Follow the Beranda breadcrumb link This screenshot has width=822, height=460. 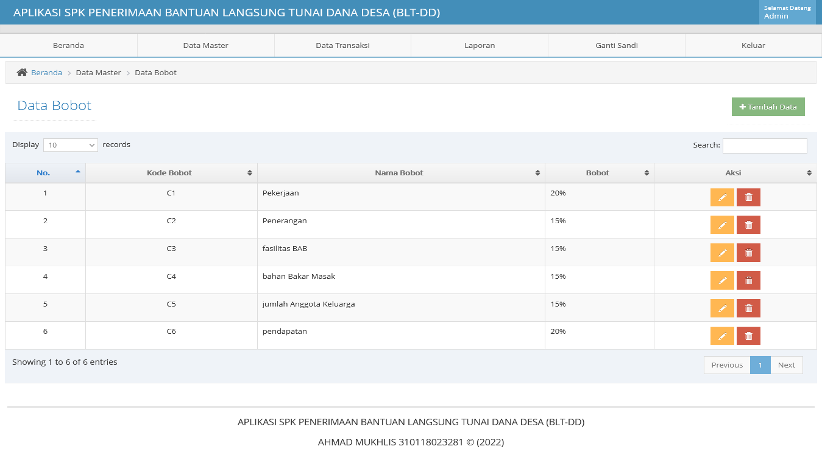tap(47, 72)
